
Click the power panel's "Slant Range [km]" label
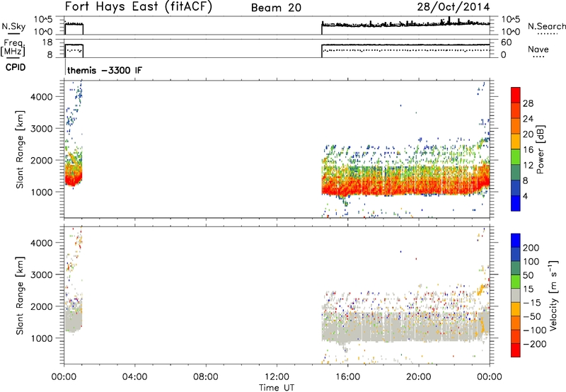click(20, 149)
